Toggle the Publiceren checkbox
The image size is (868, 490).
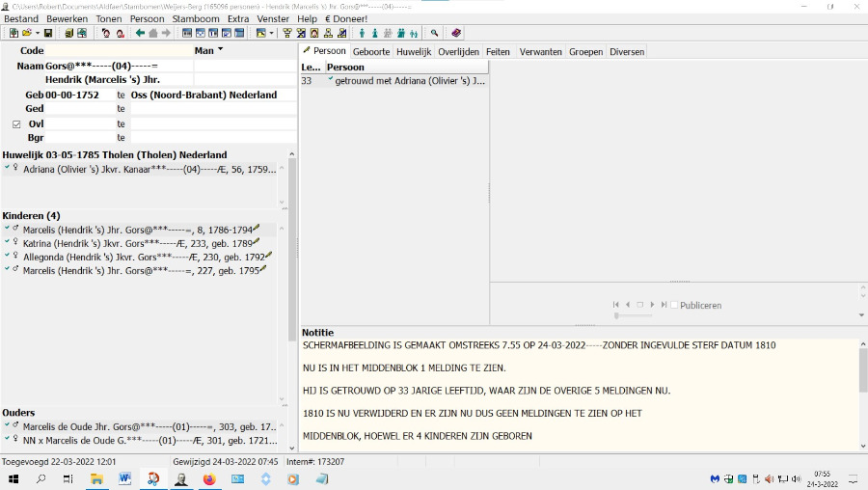(674, 305)
